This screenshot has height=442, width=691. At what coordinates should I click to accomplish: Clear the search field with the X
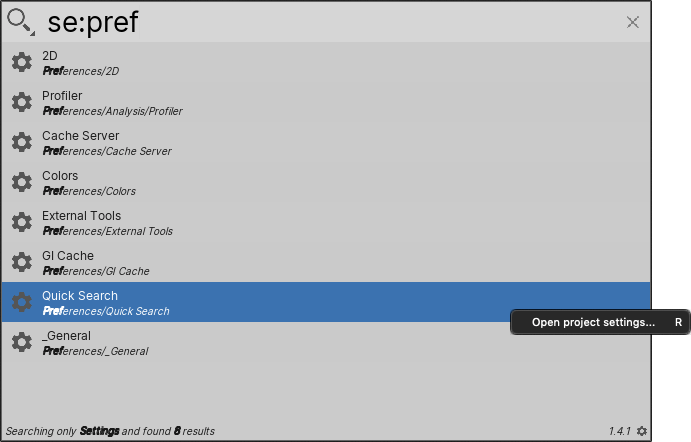pyautogui.click(x=632, y=22)
